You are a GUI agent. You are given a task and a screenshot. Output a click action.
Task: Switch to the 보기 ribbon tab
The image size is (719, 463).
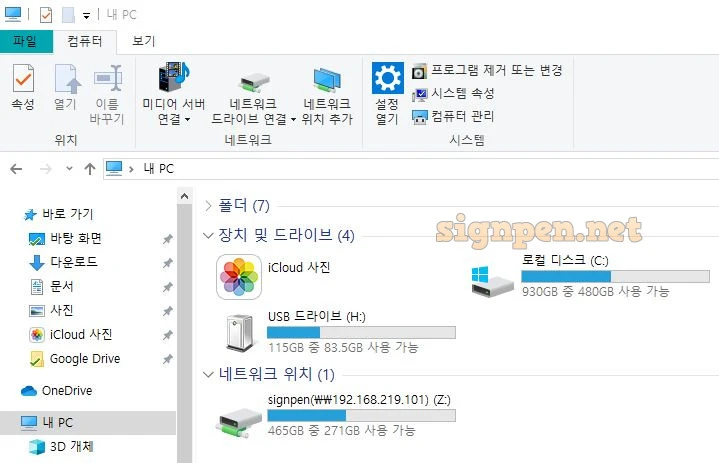pyautogui.click(x=144, y=41)
